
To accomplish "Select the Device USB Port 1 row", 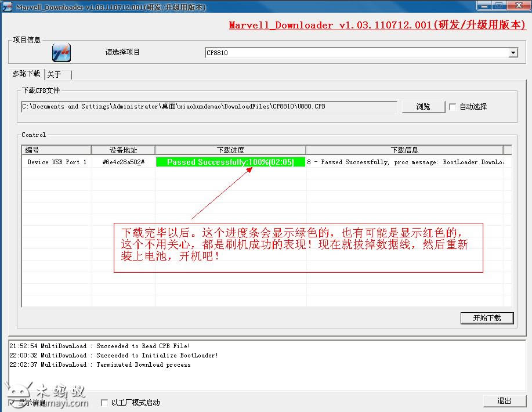I will coord(56,162).
